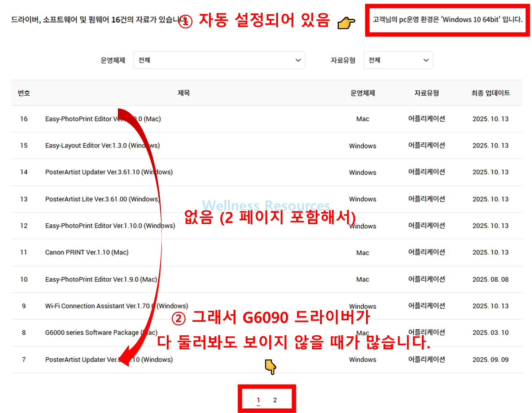The width and height of the screenshot is (532, 413).
Task: Click row number 9 cell
Action: coord(24,306)
